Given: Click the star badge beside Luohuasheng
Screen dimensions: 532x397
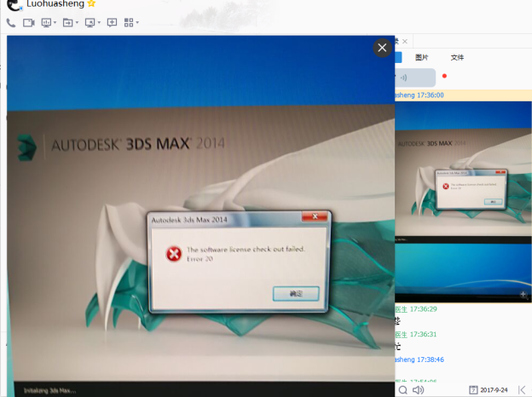Looking at the screenshot, I should [x=91, y=3].
